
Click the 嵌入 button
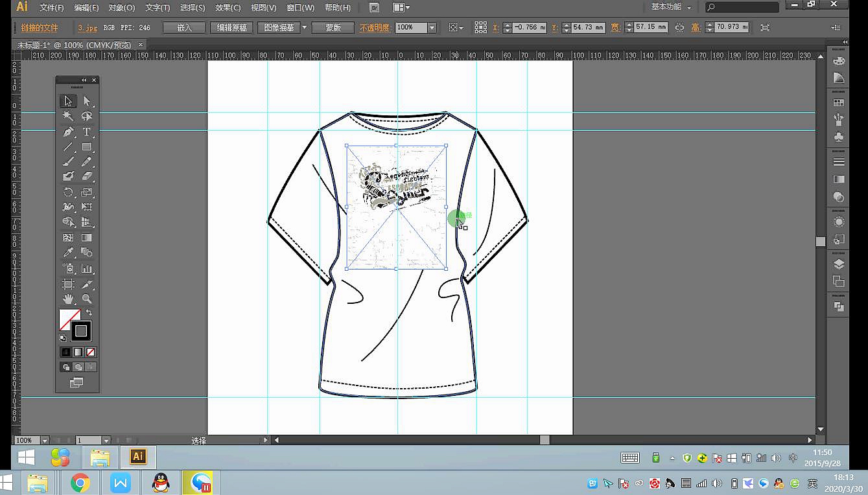185,28
